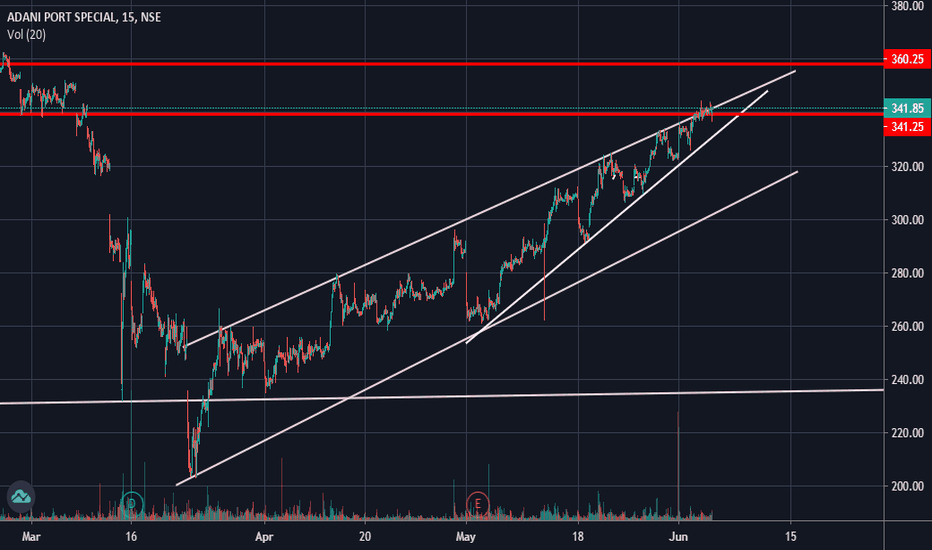Click the May date axis label
The width and height of the screenshot is (932, 550).
465,537
